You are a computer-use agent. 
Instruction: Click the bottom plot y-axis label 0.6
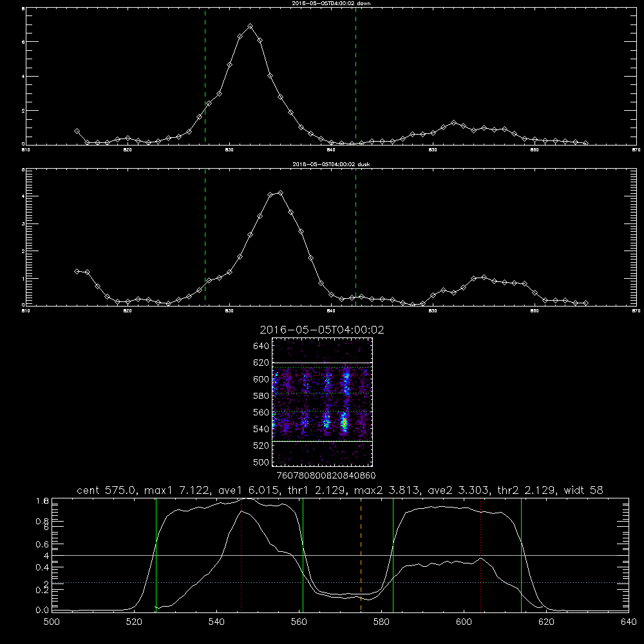(43, 544)
